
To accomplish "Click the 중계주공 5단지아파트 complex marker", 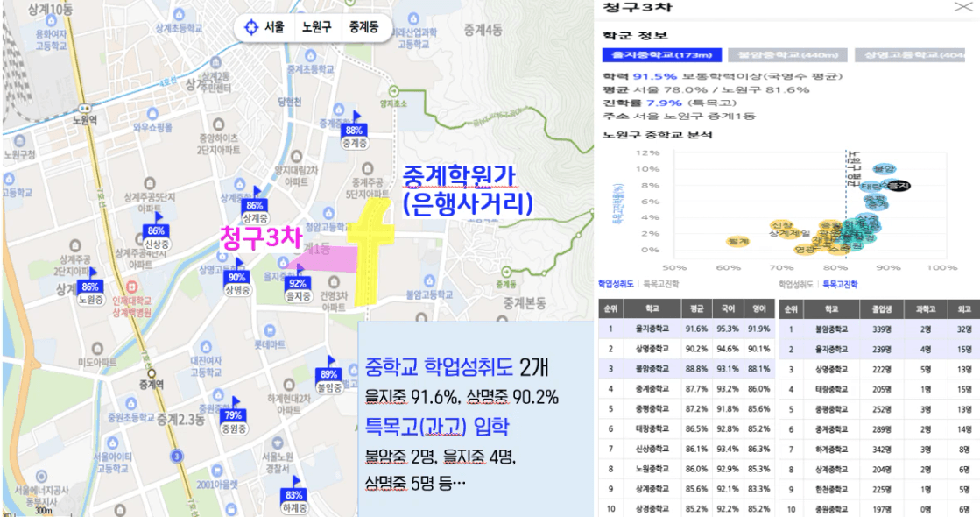I will [x=368, y=168].
